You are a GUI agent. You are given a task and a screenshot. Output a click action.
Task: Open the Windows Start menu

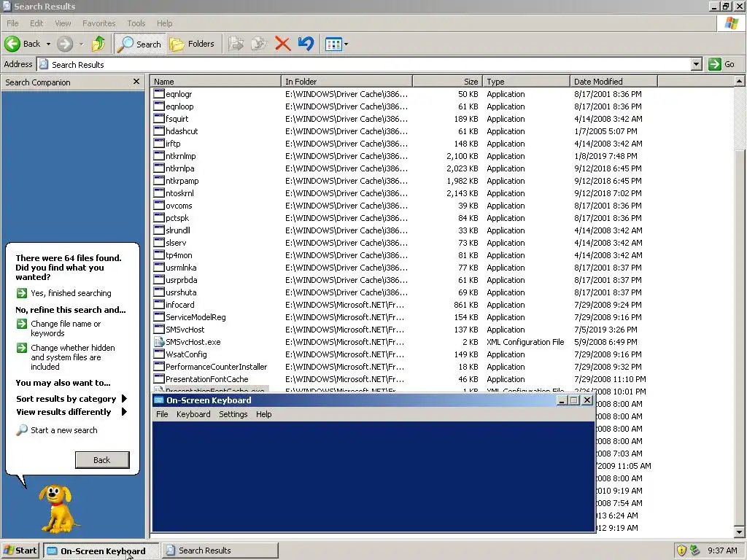20,551
